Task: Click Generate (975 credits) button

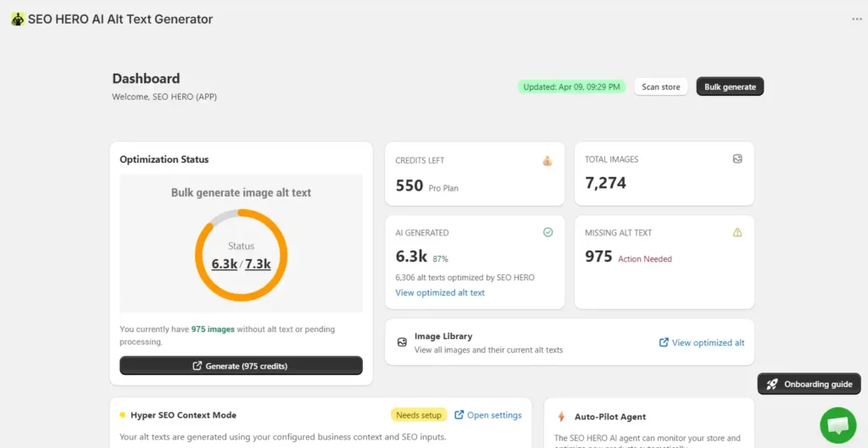Action: tap(241, 366)
